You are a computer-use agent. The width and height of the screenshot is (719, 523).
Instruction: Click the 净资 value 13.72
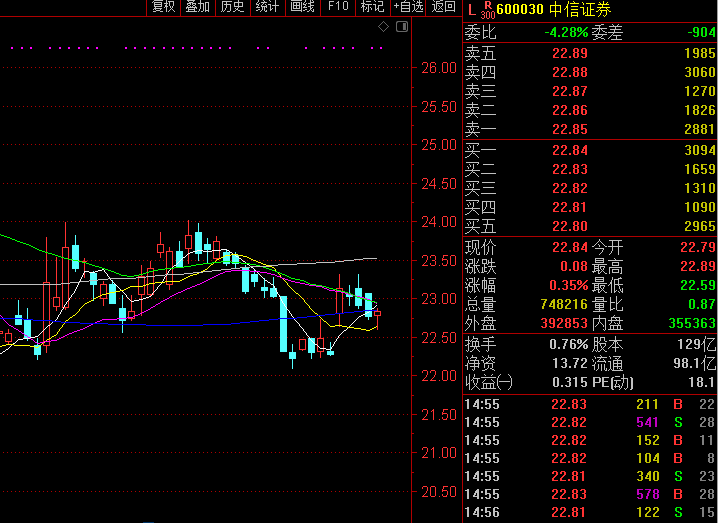[x=570, y=363]
